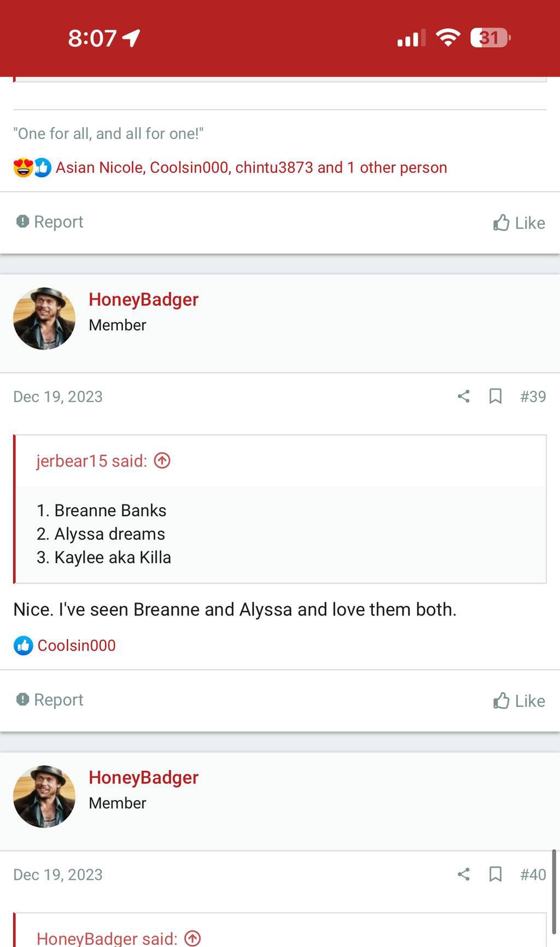Open HoneyBadger's avatar on post #39
The height and width of the screenshot is (947, 560).
[x=44, y=318]
